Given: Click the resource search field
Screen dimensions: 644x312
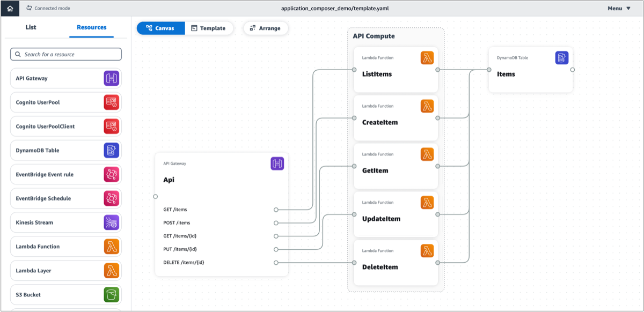Looking at the screenshot, I should tap(65, 54).
